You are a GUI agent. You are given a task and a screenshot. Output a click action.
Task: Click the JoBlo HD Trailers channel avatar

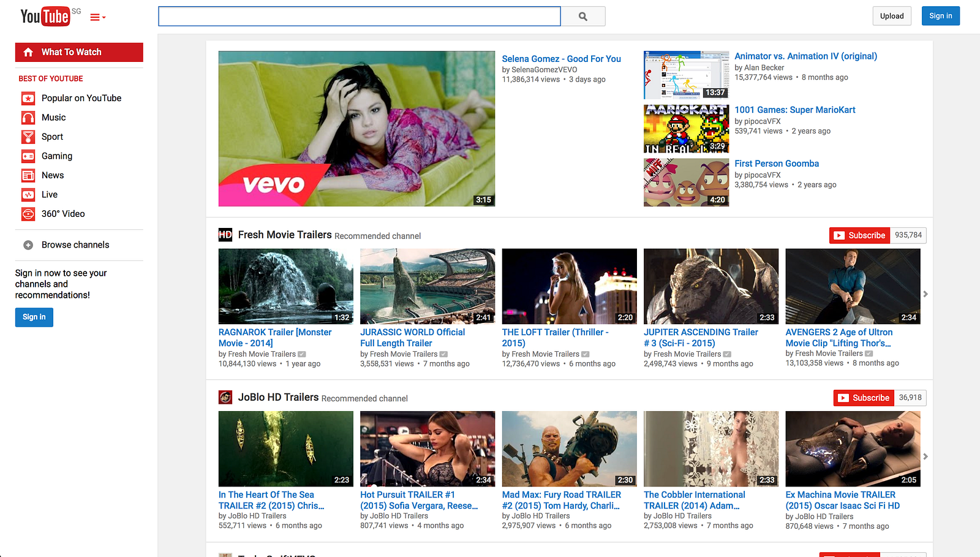[225, 397]
